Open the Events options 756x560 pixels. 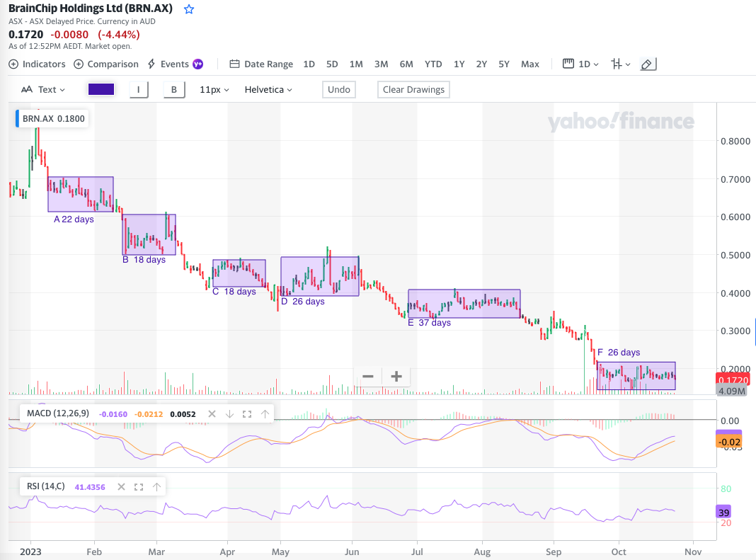coord(168,64)
